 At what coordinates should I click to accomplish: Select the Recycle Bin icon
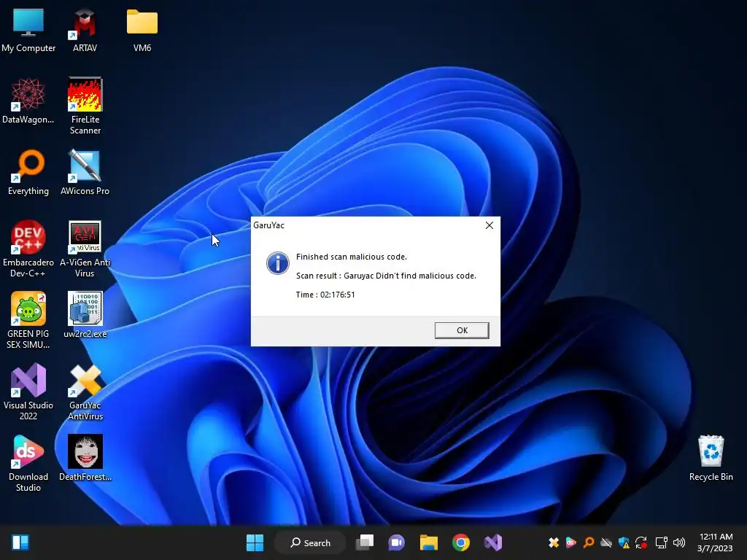[711, 458]
